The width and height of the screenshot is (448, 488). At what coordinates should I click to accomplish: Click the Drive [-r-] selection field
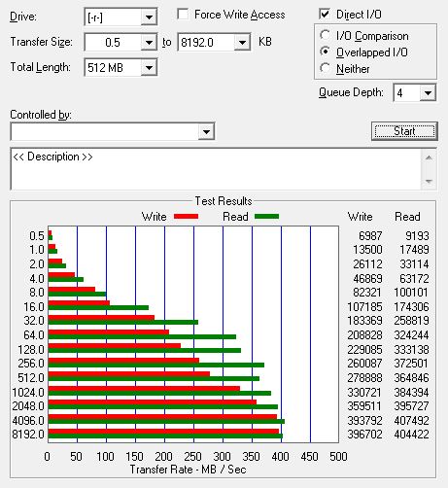[x=113, y=17]
